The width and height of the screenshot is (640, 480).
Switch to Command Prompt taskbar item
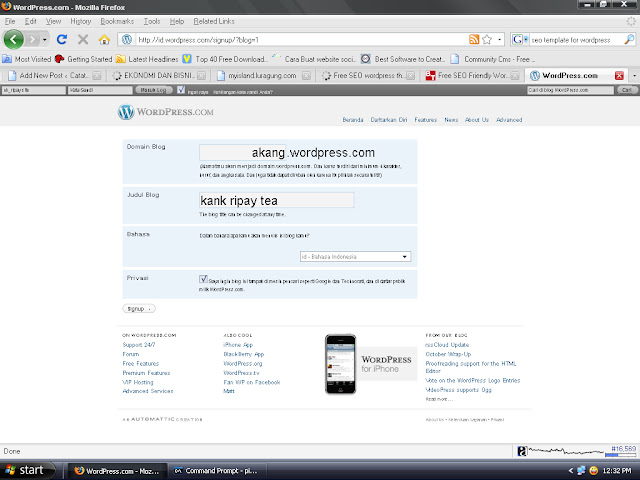(x=217, y=471)
